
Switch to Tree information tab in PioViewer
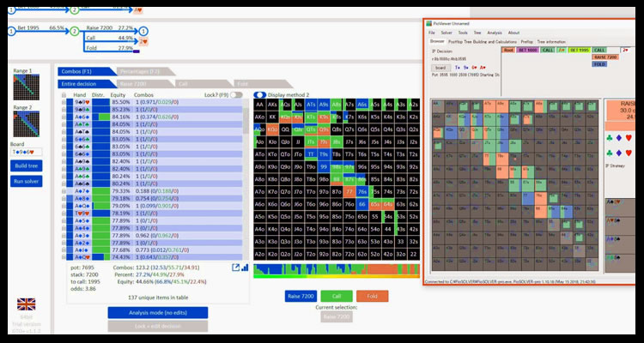coord(551,41)
